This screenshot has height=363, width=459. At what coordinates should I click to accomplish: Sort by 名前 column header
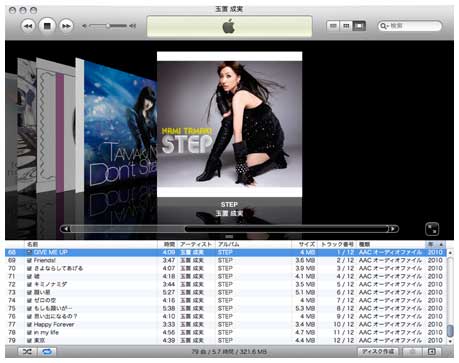click(91, 244)
